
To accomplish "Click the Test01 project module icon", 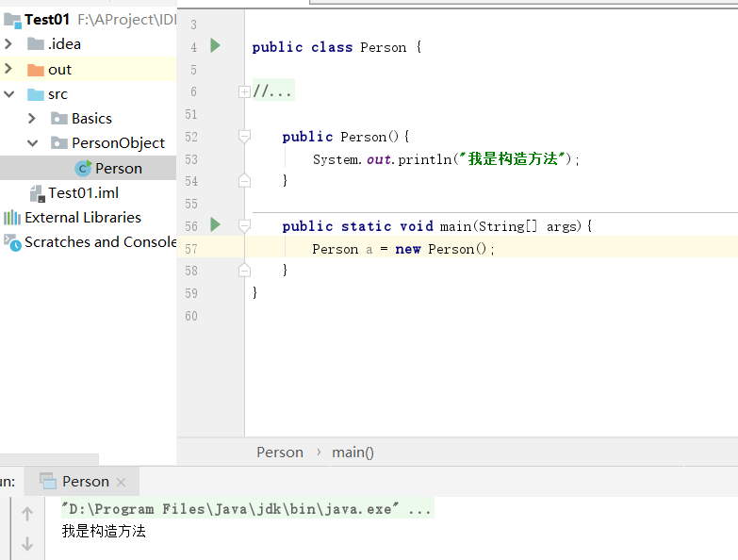I will point(12,20).
